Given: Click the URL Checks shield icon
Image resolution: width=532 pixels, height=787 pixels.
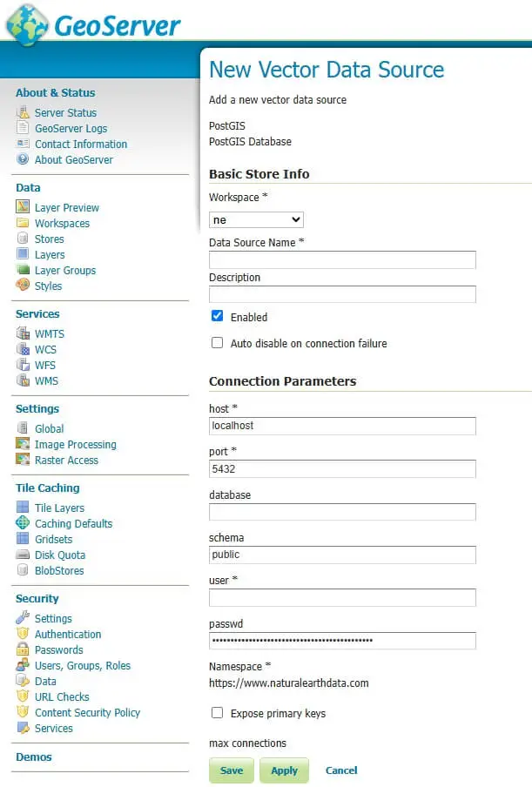Looking at the screenshot, I should 23,696.
